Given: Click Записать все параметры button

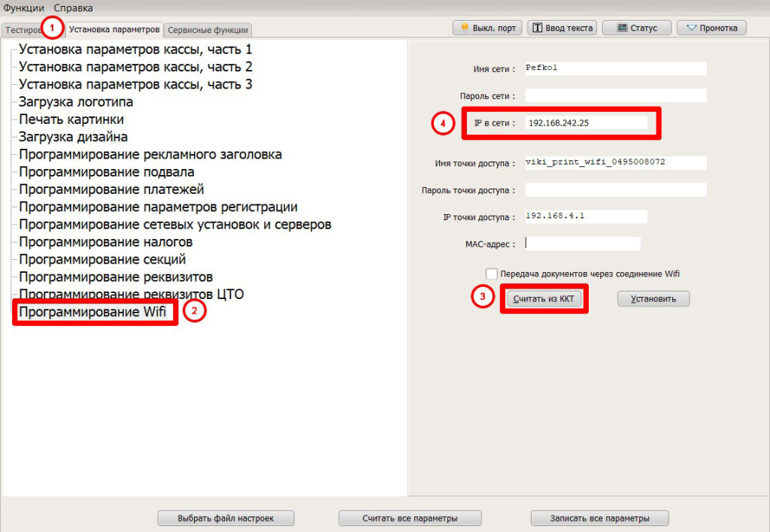Looking at the screenshot, I should [x=599, y=518].
